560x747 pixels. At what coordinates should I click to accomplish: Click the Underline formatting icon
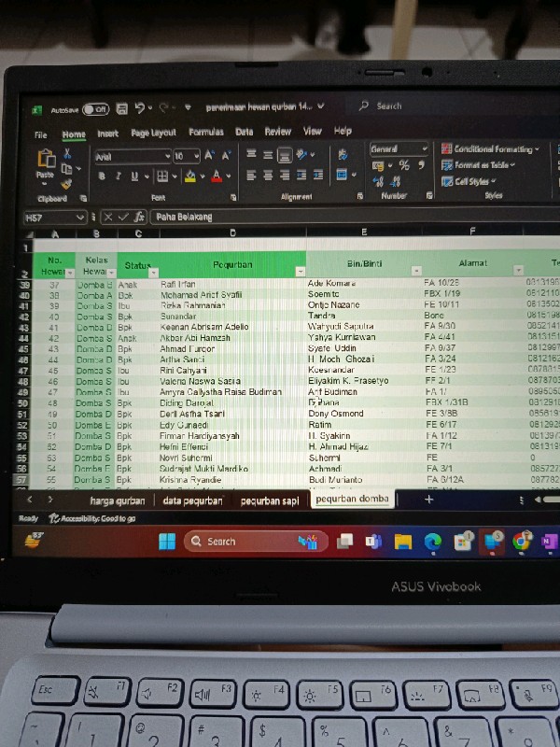pyautogui.click(x=133, y=176)
